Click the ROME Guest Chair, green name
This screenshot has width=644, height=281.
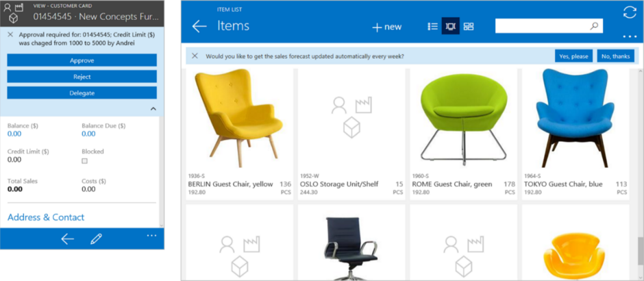click(x=451, y=184)
